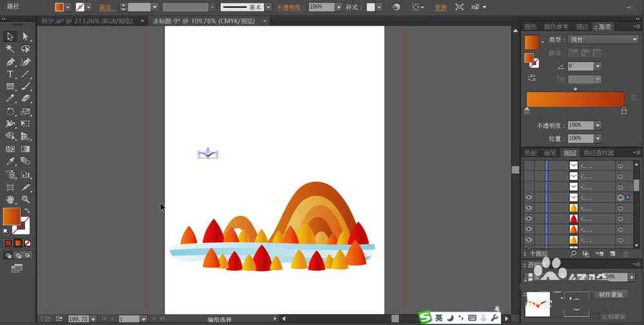Viewport: 644px width, 325px height.
Task: Hide the red tree layer item
Action: click(529, 219)
